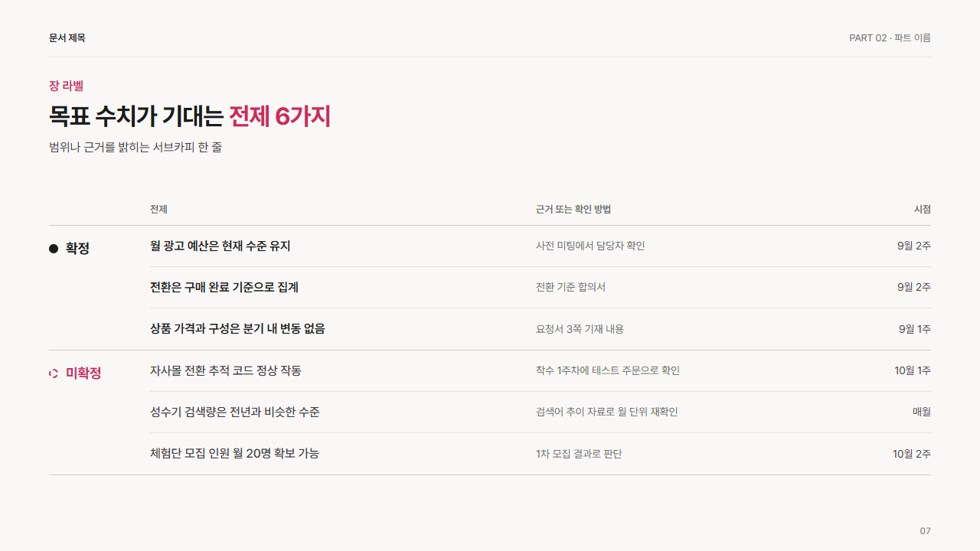Click the 10월 1주 timing cell
Screen dimensions: 980x551
pos(913,370)
